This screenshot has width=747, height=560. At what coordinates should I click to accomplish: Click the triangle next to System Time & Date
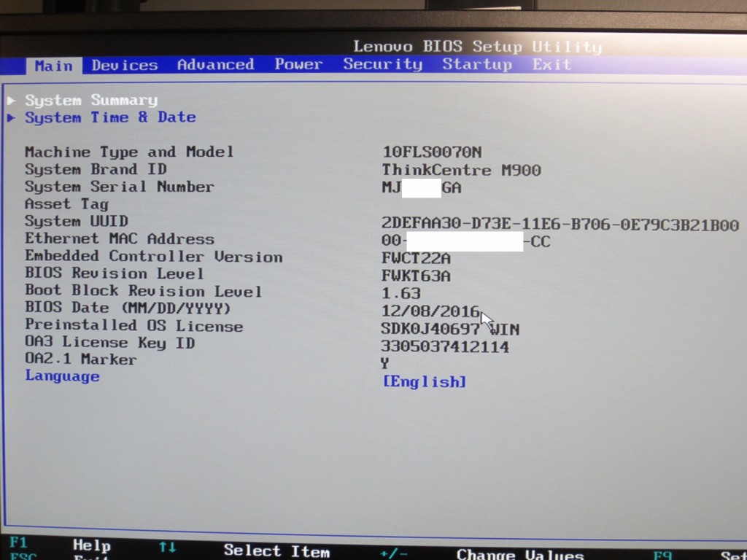(x=11, y=117)
